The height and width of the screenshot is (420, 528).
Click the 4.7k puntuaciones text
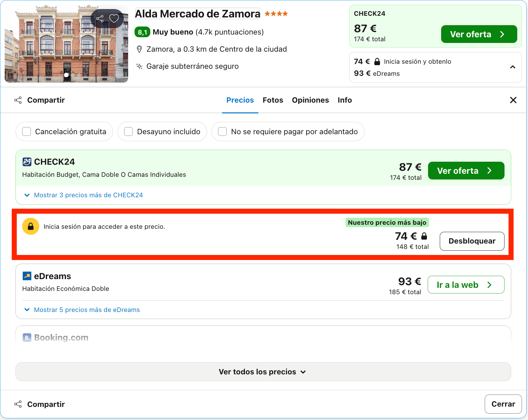pos(229,32)
